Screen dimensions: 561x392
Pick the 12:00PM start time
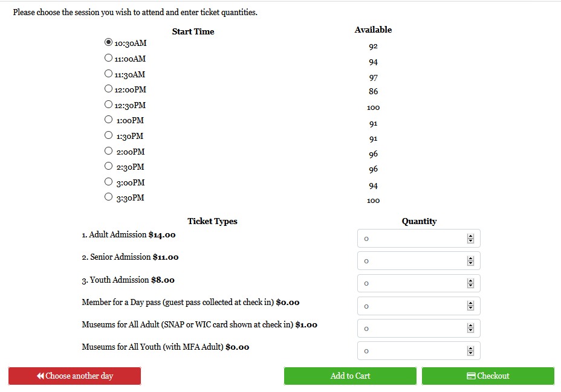(x=109, y=89)
